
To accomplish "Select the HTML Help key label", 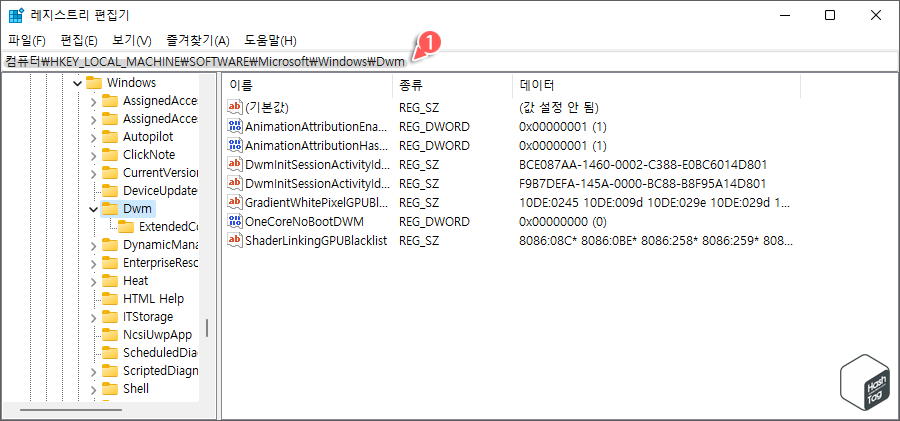I will coord(153,299).
